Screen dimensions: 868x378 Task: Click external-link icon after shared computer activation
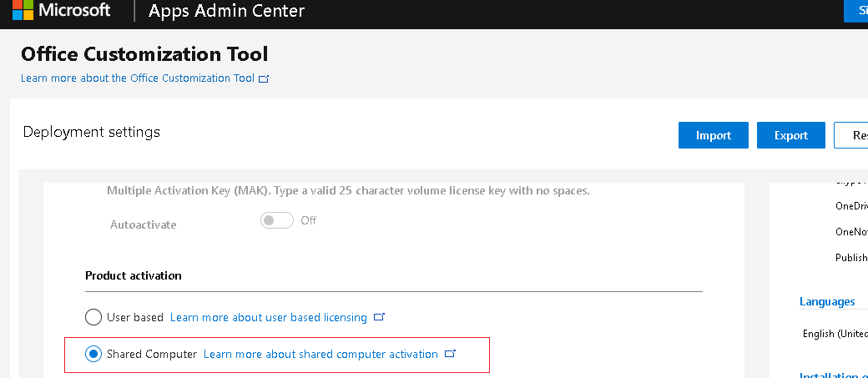click(450, 353)
